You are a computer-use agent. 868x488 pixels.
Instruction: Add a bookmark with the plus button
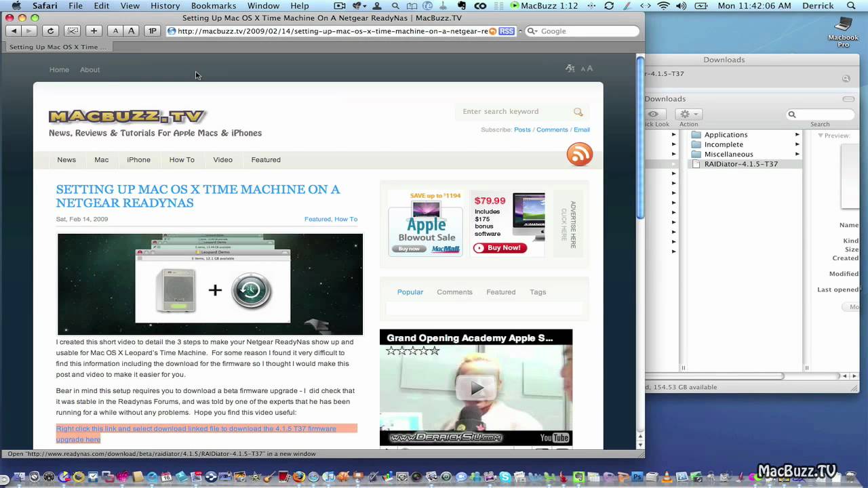pyautogui.click(x=94, y=30)
